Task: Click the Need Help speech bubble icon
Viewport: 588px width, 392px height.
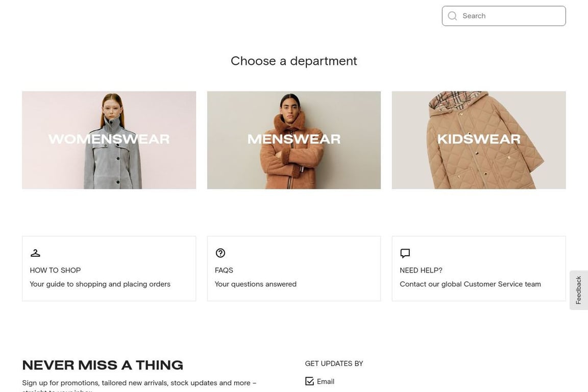Action: pyautogui.click(x=405, y=253)
